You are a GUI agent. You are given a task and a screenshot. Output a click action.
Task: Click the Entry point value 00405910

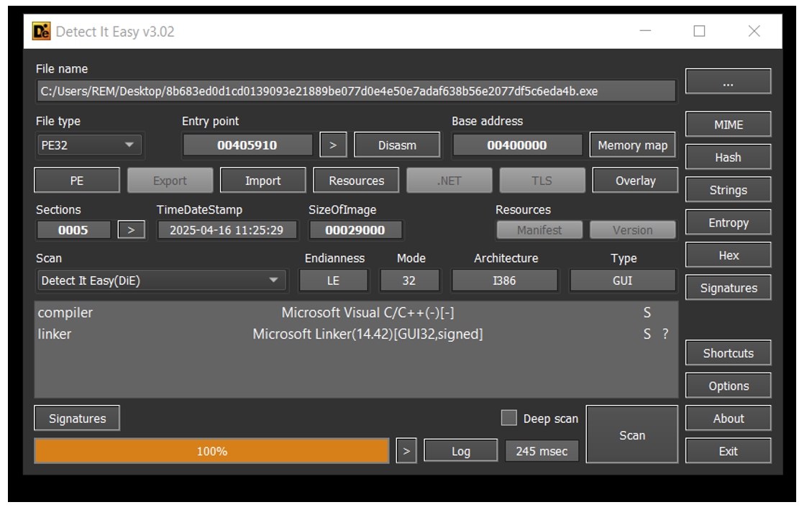[x=247, y=145]
